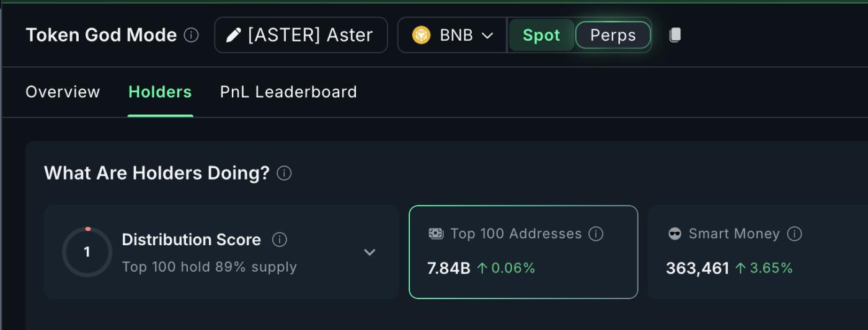This screenshot has width=868, height=330.
Task: Click info icon beside Smart Money
Action: click(x=794, y=234)
